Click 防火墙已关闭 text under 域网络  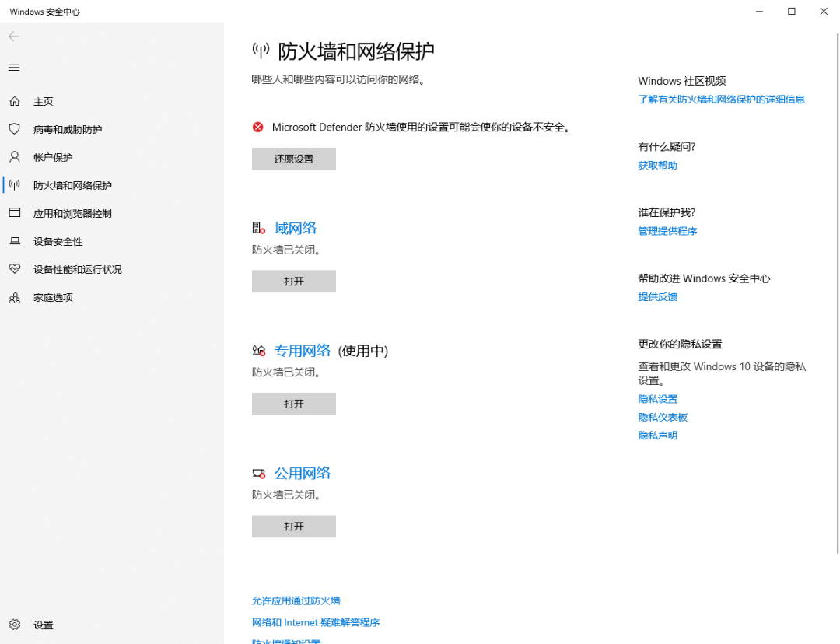pyautogui.click(x=286, y=249)
